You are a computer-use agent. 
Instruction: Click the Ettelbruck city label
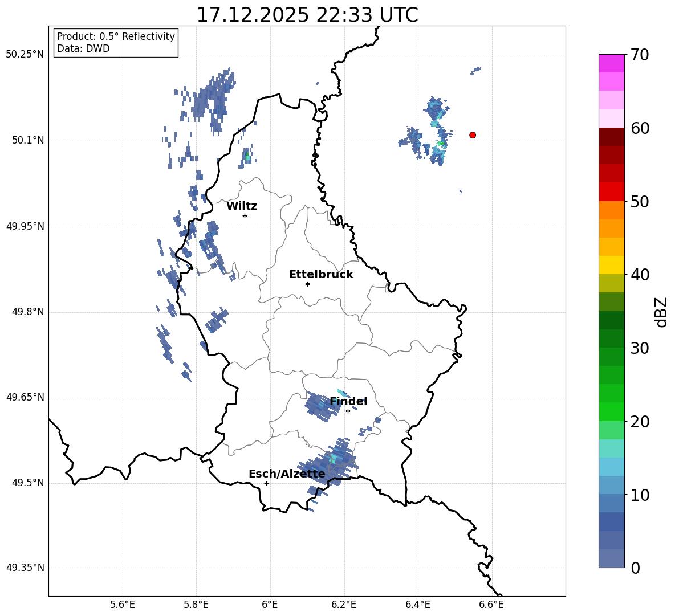coord(321,275)
